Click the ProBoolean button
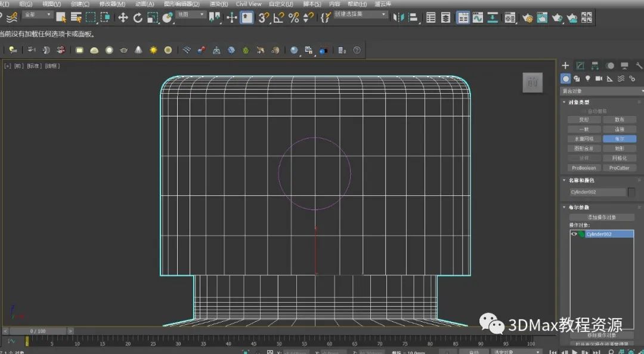644x354 pixels. point(584,168)
